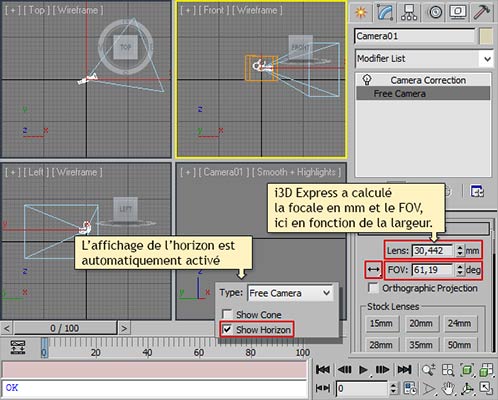Image resolution: width=498 pixels, height=400 pixels.
Task: Open the Display panel icon
Action: [x=458, y=12]
